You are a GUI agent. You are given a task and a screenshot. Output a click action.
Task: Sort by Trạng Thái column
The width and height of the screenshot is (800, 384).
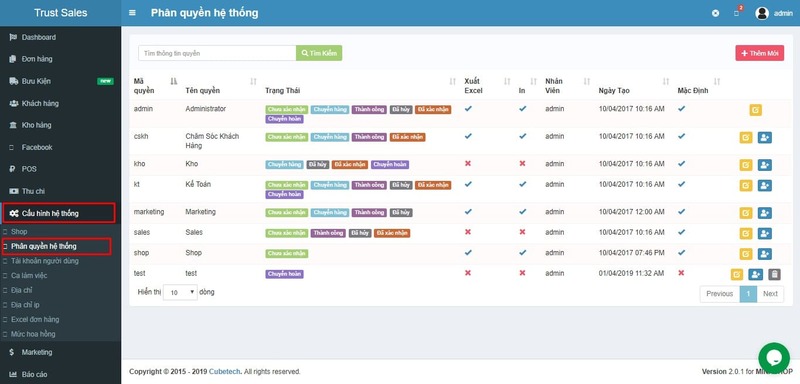[x=452, y=82]
